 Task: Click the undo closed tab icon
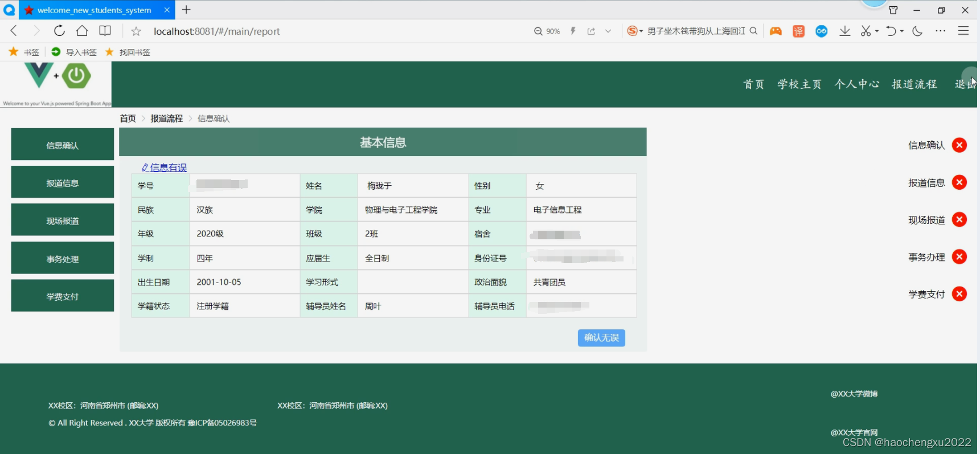(x=892, y=31)
